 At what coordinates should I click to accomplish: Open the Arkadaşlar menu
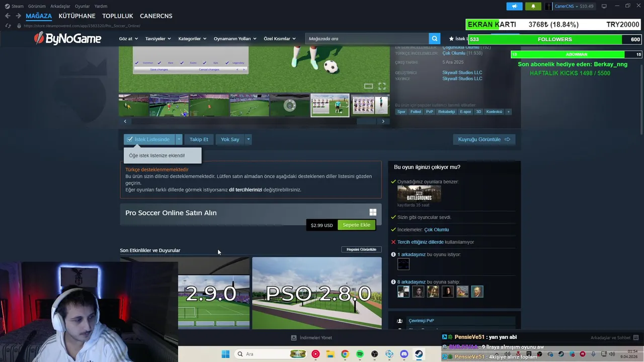(60, 6)
